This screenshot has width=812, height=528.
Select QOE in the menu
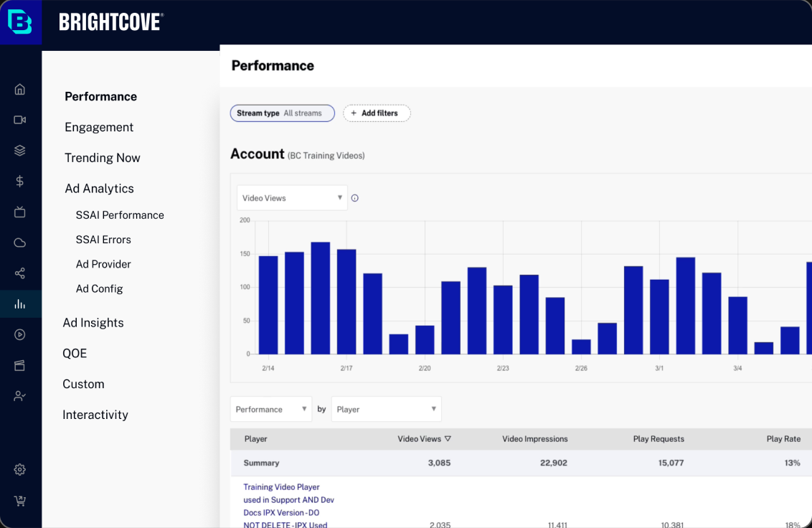point(75,354)
